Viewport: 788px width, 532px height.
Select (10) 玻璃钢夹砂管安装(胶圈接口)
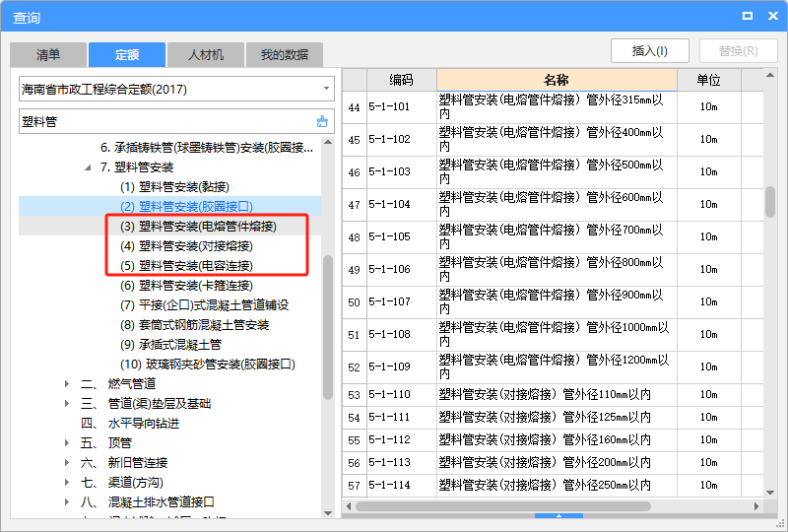tap(208, 365)
